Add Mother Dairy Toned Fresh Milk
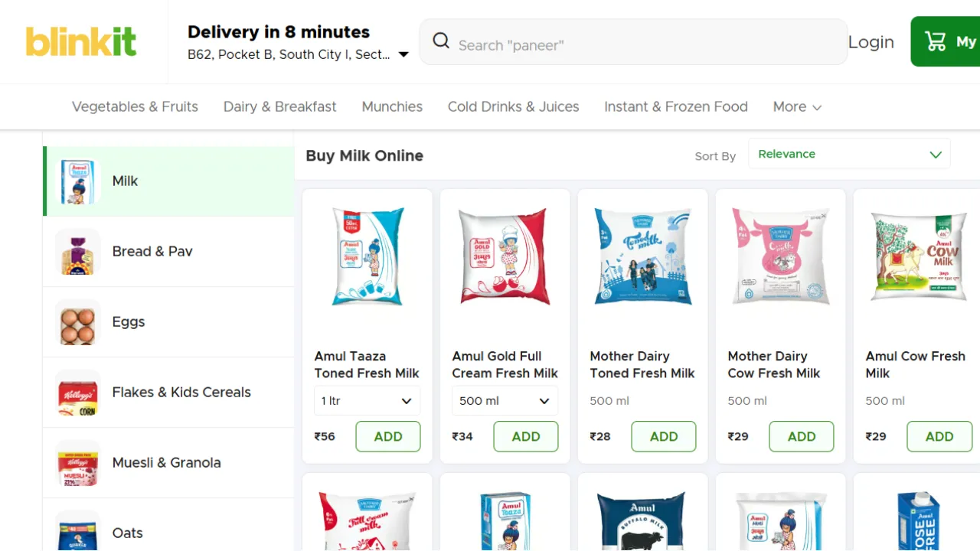This screenshot has width=980, height=551. tap(663, 436)
